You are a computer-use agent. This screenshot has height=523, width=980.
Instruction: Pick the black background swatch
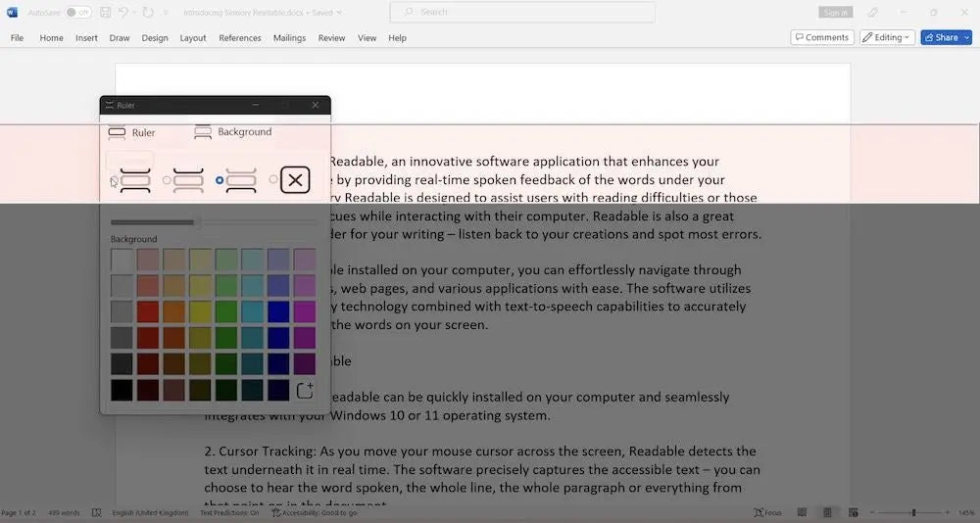click(122, 391)
